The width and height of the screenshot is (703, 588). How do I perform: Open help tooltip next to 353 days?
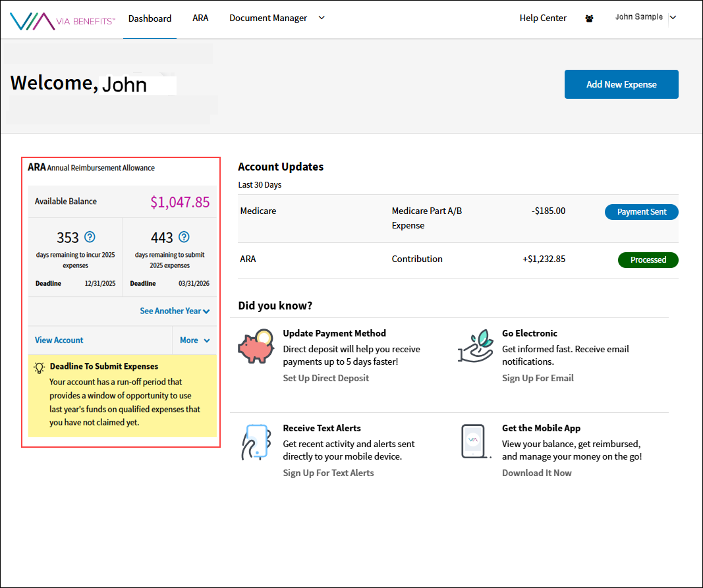89,236
